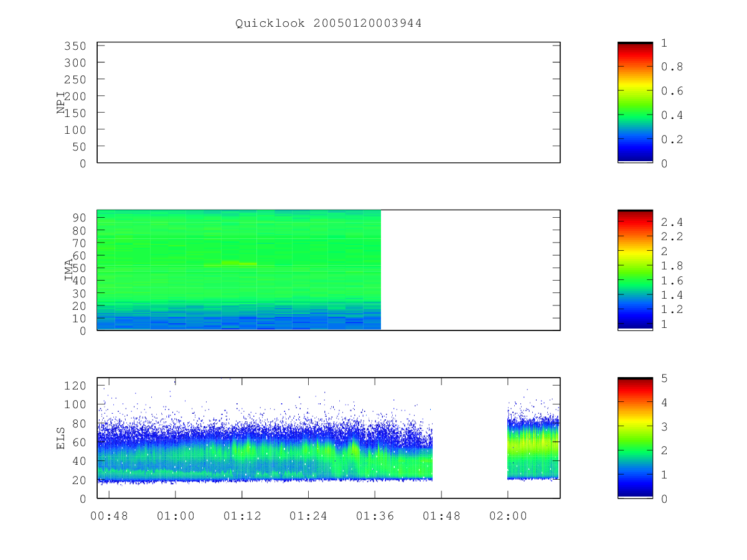Click the 02:00 time axis label
The image size is (747, 560).
tap(507, 516)
